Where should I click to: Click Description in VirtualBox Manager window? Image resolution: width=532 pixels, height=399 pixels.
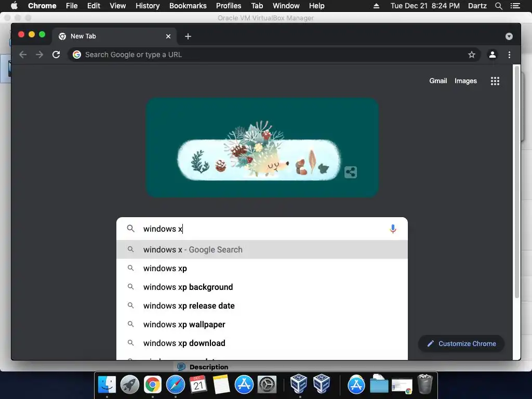point(209,367)
